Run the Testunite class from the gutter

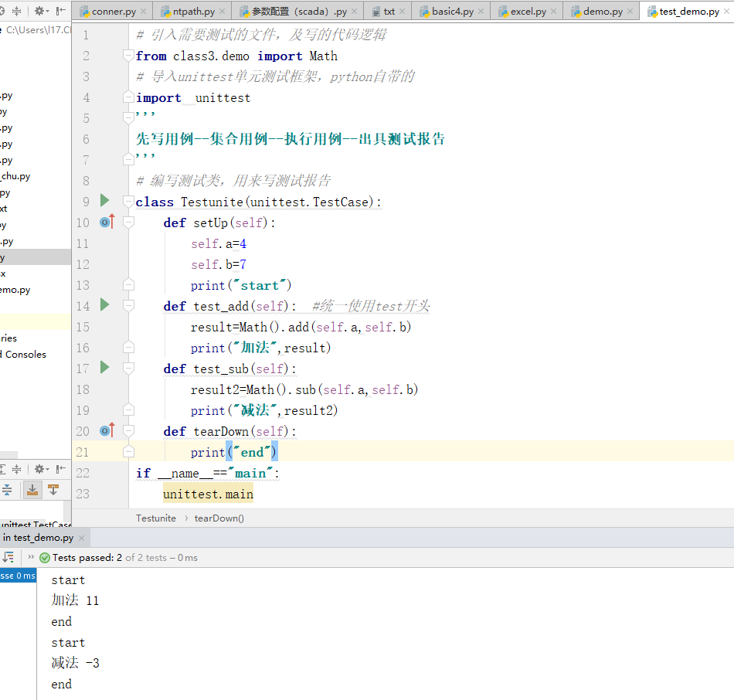(105, 201)
